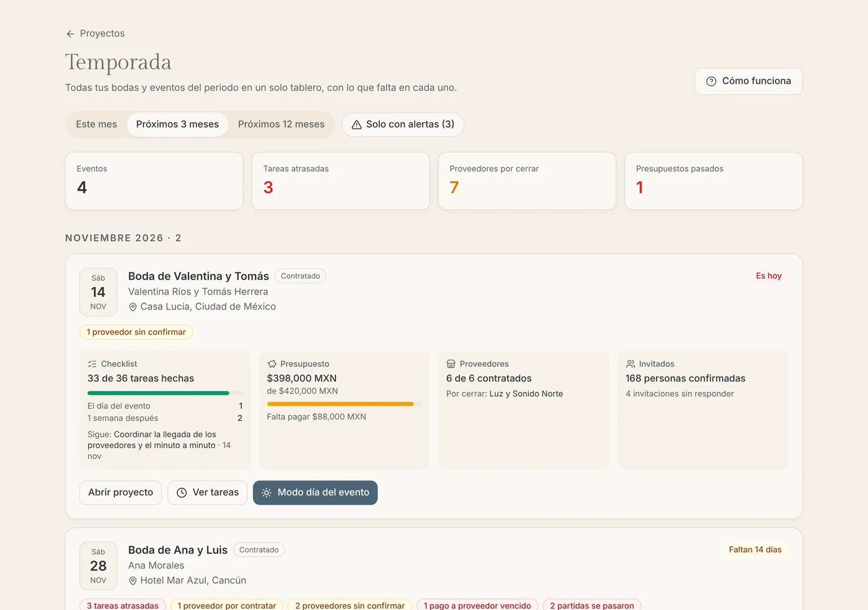868x610 pixels.
Task: Click the Checklist list icon
Action: tap(92, 364)
